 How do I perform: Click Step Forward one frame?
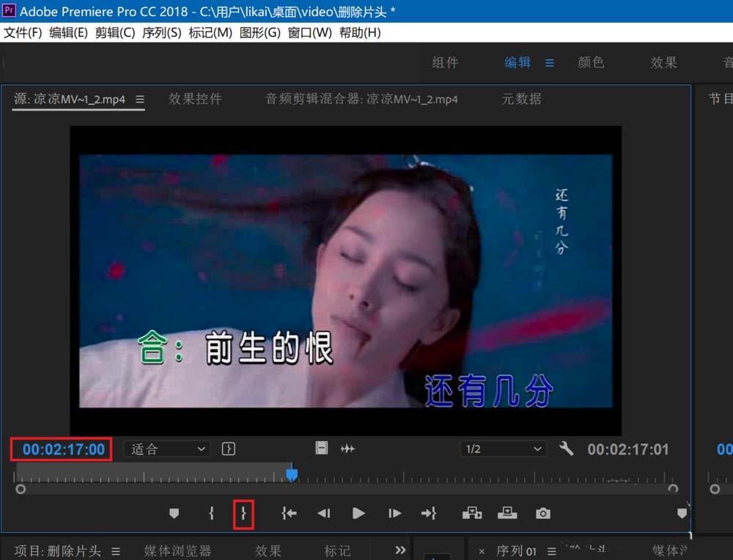[394, 513]
